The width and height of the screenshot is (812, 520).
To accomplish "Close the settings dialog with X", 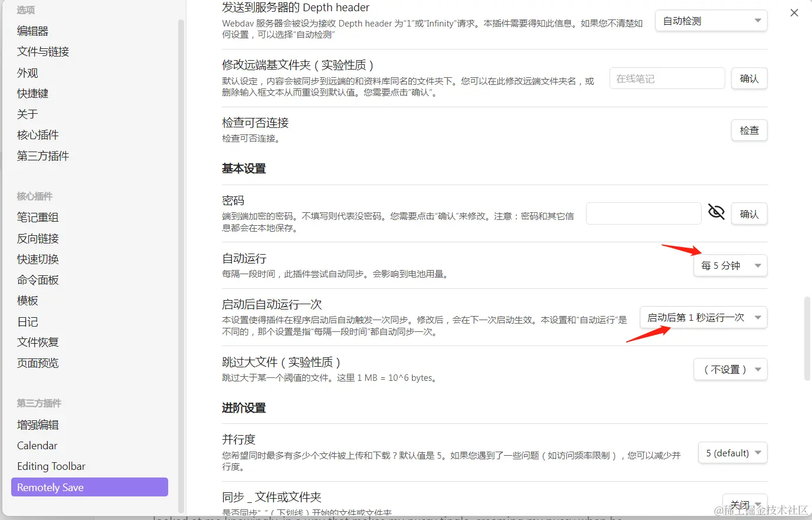I will tap(794, 13).
